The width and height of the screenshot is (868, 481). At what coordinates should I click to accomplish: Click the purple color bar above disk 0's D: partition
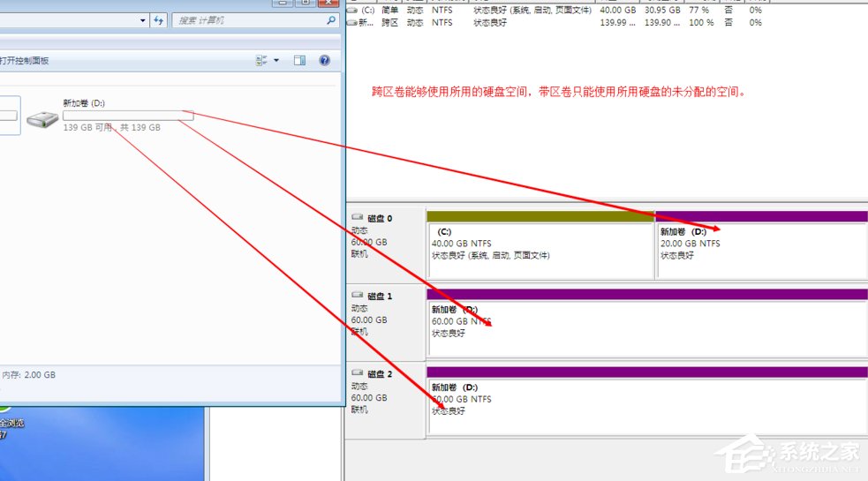pos(762,216)
